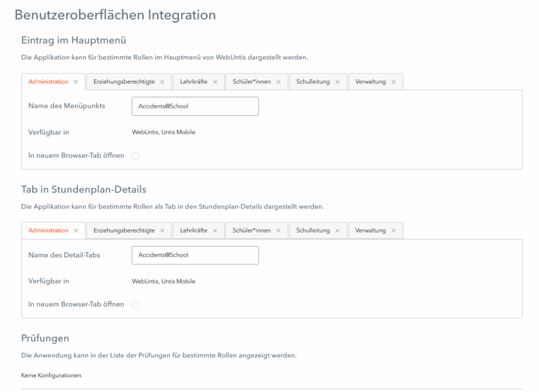
Task: Close Schüler*innen tab in Stundenplan-Details section
Action: [278, 231]
